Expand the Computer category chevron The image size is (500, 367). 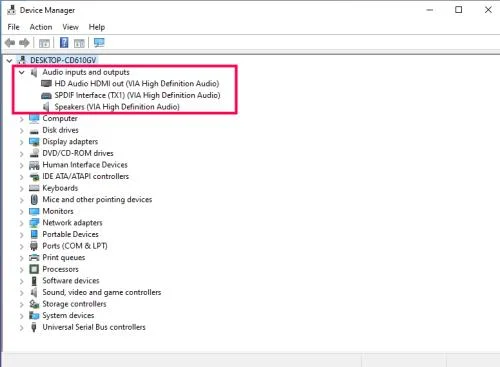(22, 119)
